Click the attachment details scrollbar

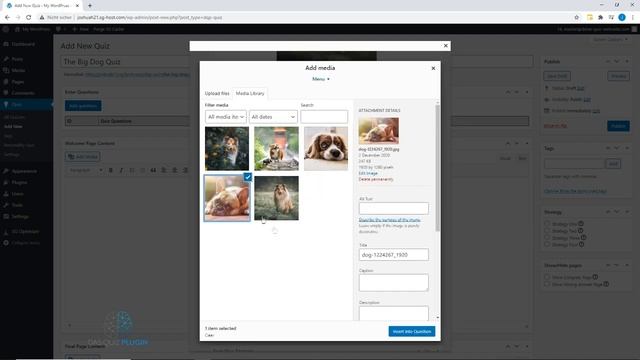pos(438,167)
